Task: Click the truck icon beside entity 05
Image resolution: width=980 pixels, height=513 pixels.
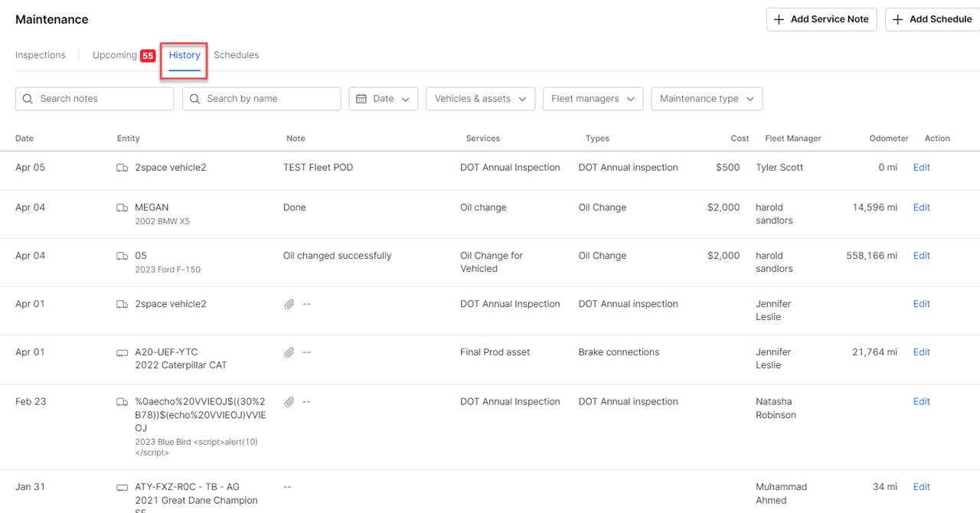Action: [122, 256]
